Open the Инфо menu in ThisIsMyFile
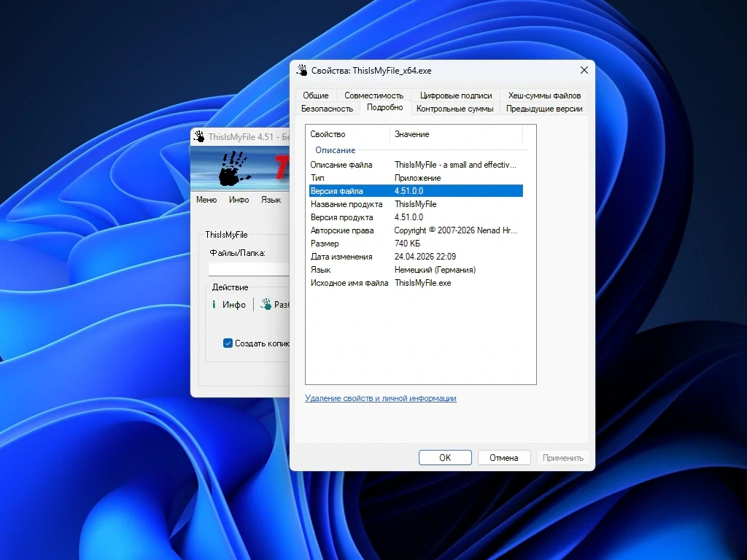The image size is (747, 560). (239, 200)
